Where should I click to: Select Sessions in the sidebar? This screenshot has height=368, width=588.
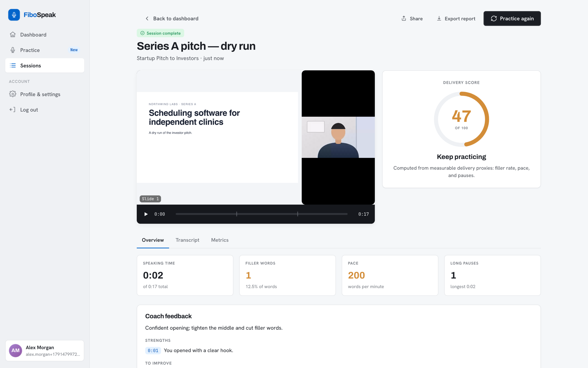tap(44, 66)
